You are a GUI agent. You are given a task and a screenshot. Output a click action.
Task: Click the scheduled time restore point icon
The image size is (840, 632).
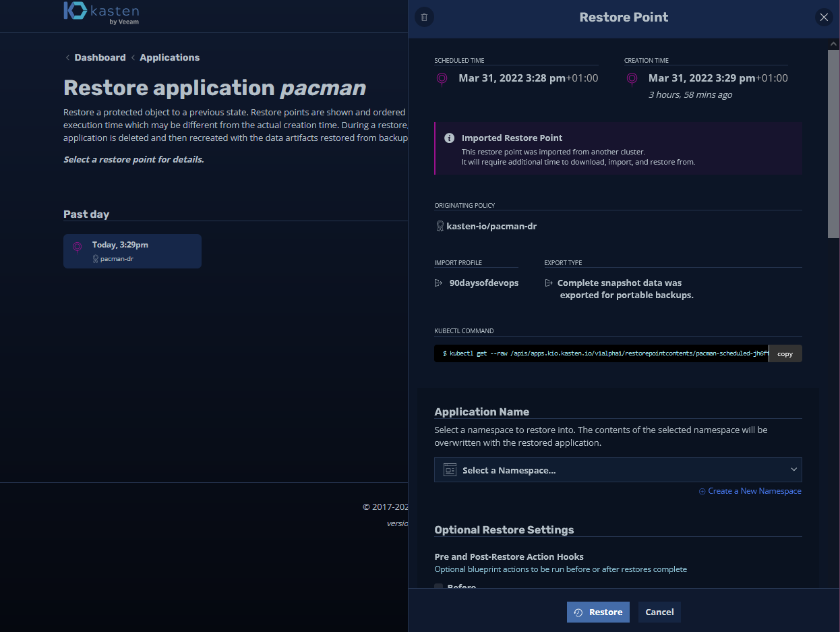pos(442,79)
